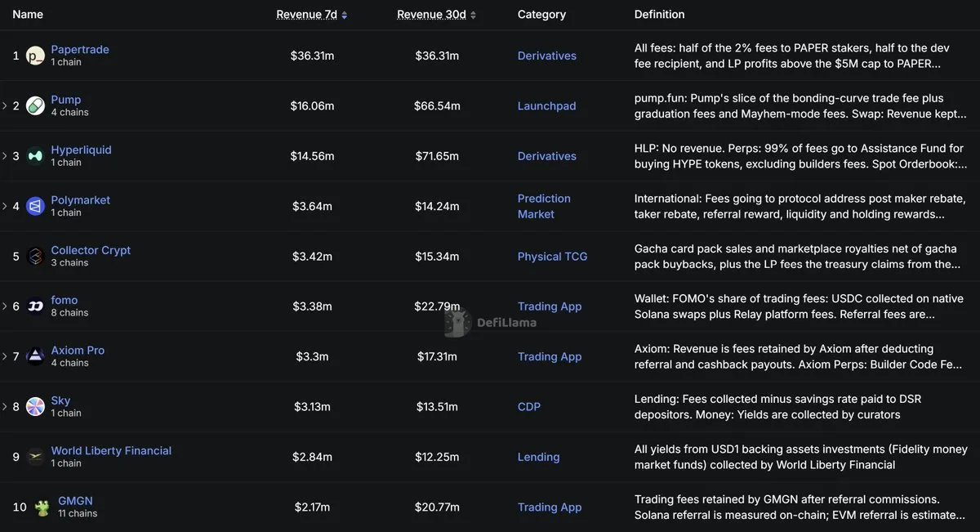
Task: Click the Hyperliquid logo icon
Action: click(35, 156)
